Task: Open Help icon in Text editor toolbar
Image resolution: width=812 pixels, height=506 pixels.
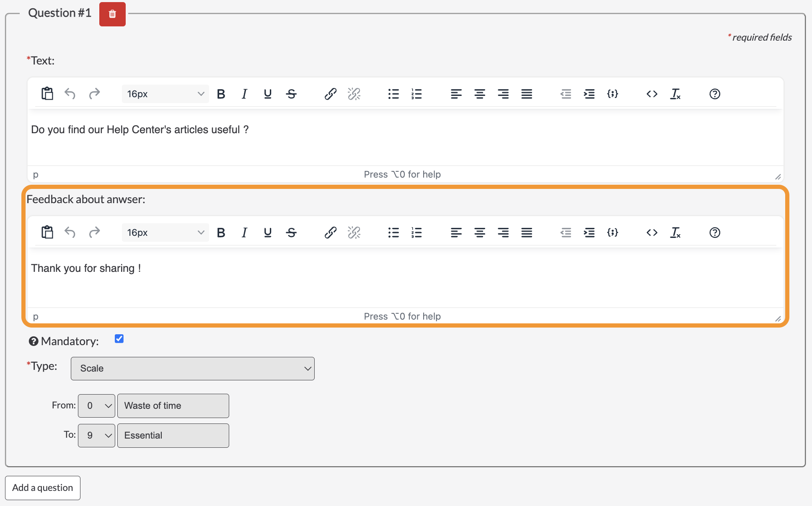Action: click(x=715, y=94)
